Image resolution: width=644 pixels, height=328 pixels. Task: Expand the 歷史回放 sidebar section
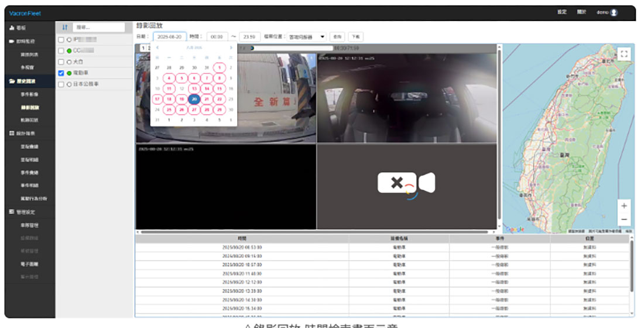(x=29, y=81)
